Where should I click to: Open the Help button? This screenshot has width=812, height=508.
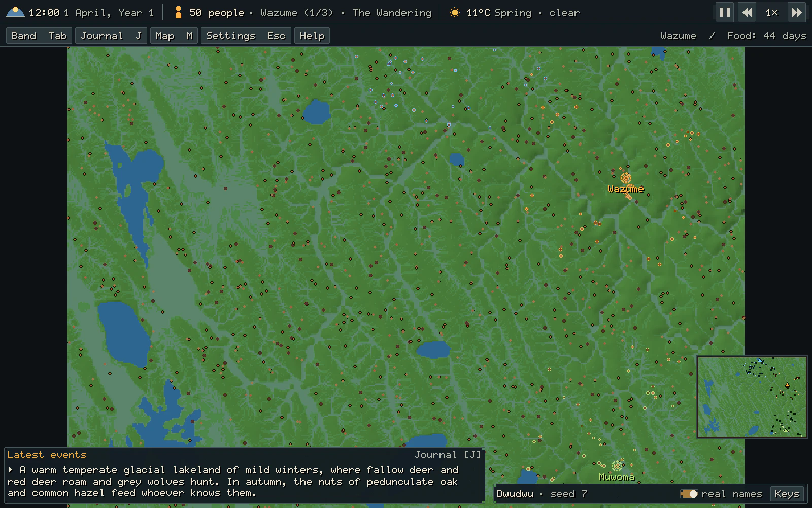[312, 36]
